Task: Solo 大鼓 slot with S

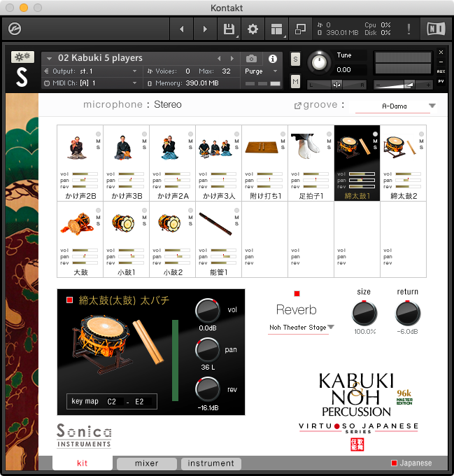Action: pos(98,224)
